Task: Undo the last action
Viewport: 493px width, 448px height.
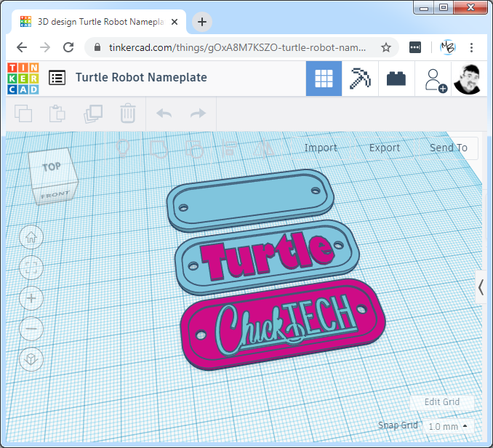Action: pos(164,113)
